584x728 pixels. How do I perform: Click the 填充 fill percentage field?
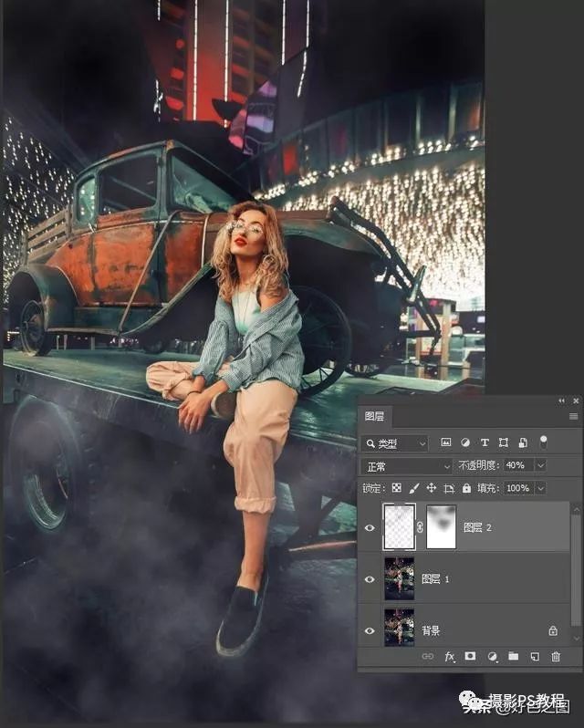pyautogui.click(x=517, y=488)
